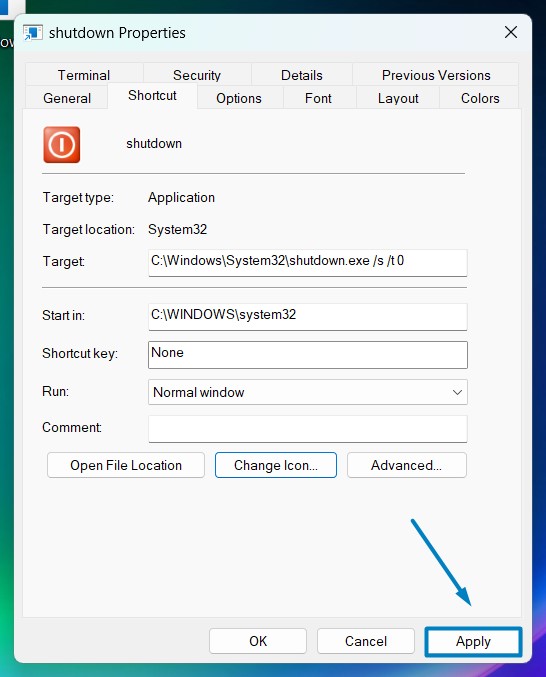Screen dimensions: 546x677
Task: Click the Change Icon button
Action: click(x=276, y=465)
